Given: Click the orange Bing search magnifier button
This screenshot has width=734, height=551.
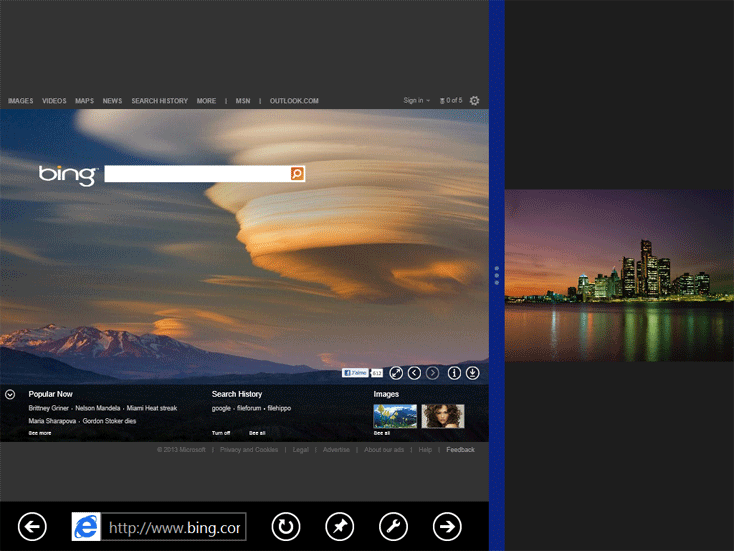Looking at the screenshot, I should 297,174.
